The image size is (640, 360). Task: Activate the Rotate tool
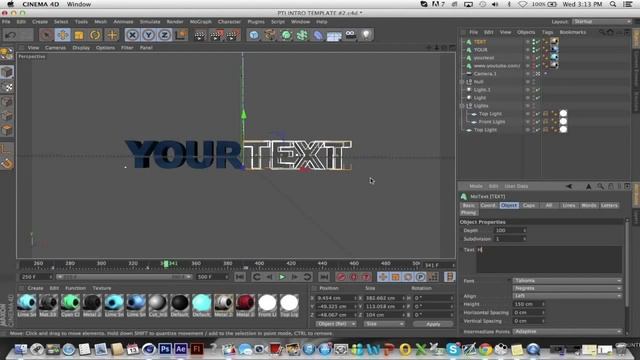click(x=95, y=35)
